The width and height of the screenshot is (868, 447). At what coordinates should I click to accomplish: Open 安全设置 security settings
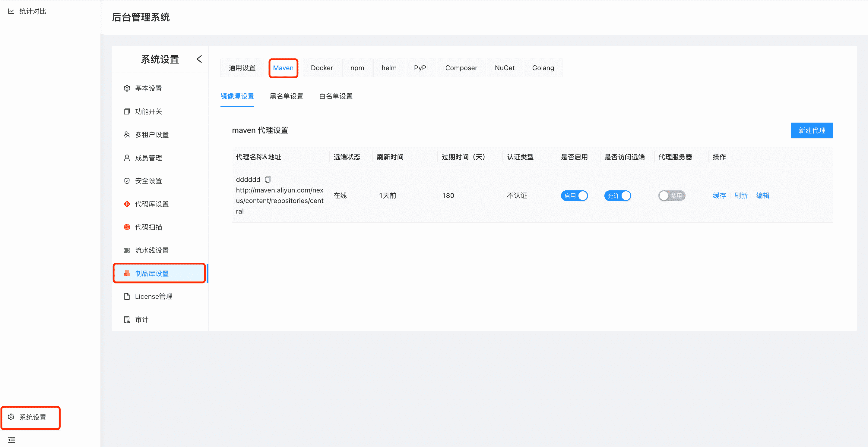tap(148, 180)
